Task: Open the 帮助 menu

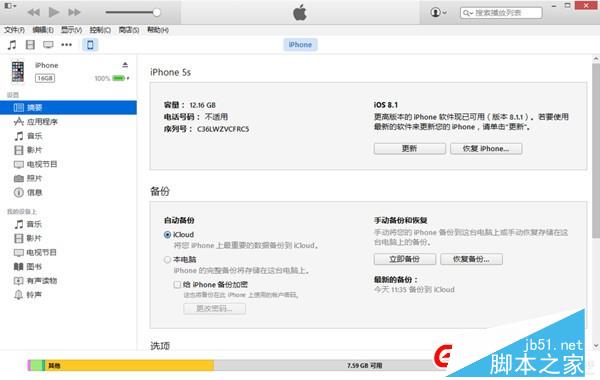Action: tap(158, 30)
